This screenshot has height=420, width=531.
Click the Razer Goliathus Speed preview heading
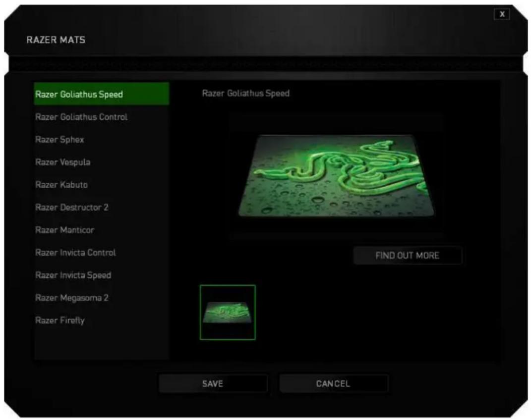[x=246, y=93]
